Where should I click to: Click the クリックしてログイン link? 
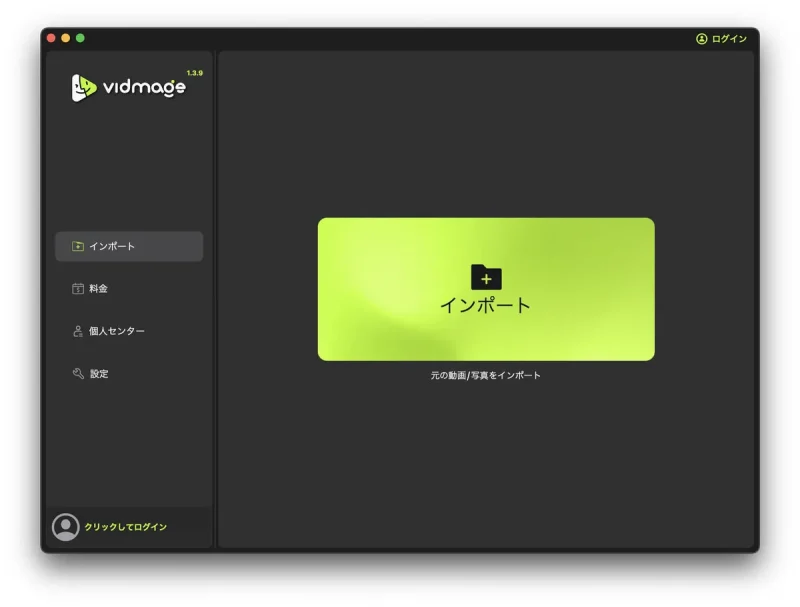125,527
